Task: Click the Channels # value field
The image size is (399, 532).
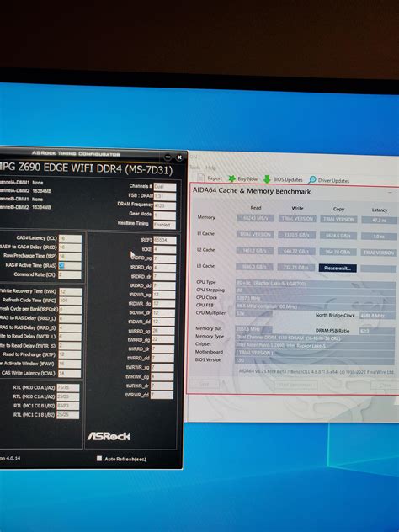Action: [x=165, y=187]
